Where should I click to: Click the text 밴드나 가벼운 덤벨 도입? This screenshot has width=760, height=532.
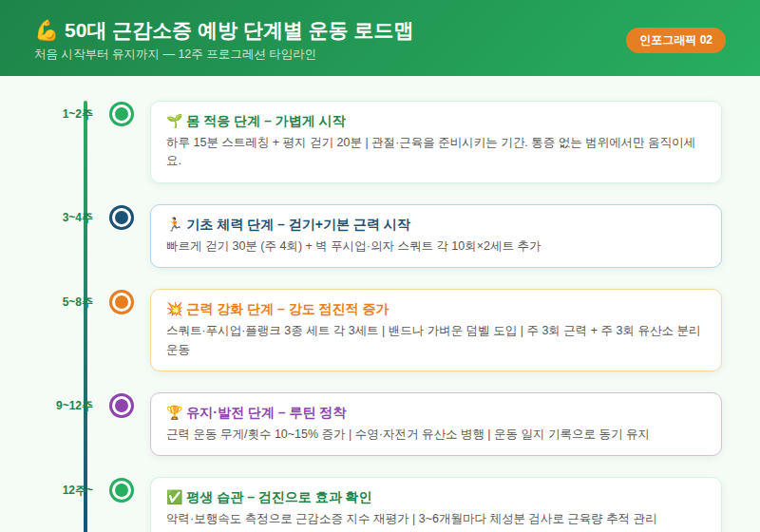[x=452, y=331]
